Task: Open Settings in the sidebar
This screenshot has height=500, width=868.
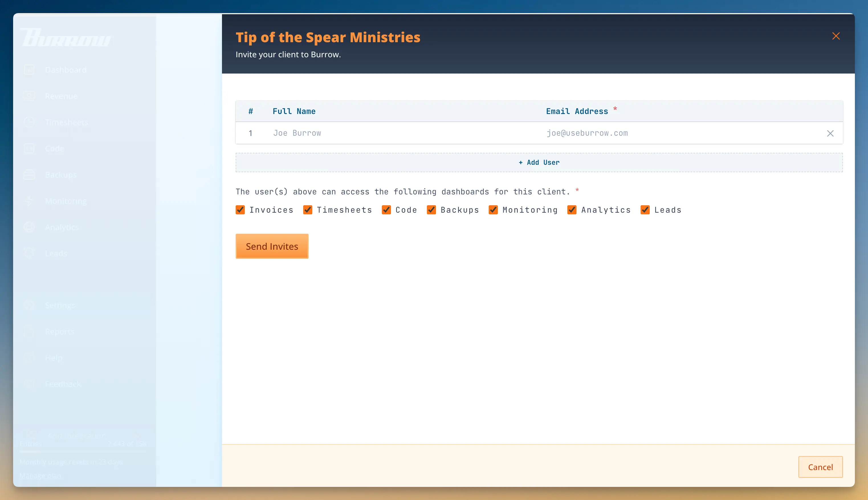Action: [60, 305]
